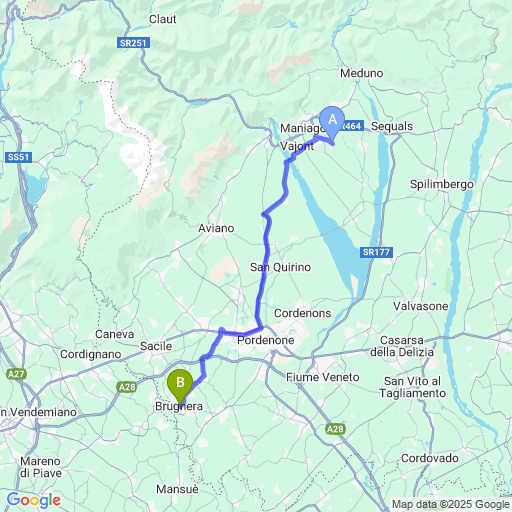Click the Sacile town label

pos(156,346)
